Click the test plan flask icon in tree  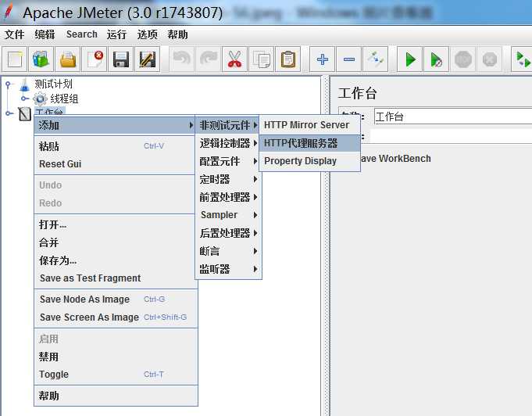[24, 85]
